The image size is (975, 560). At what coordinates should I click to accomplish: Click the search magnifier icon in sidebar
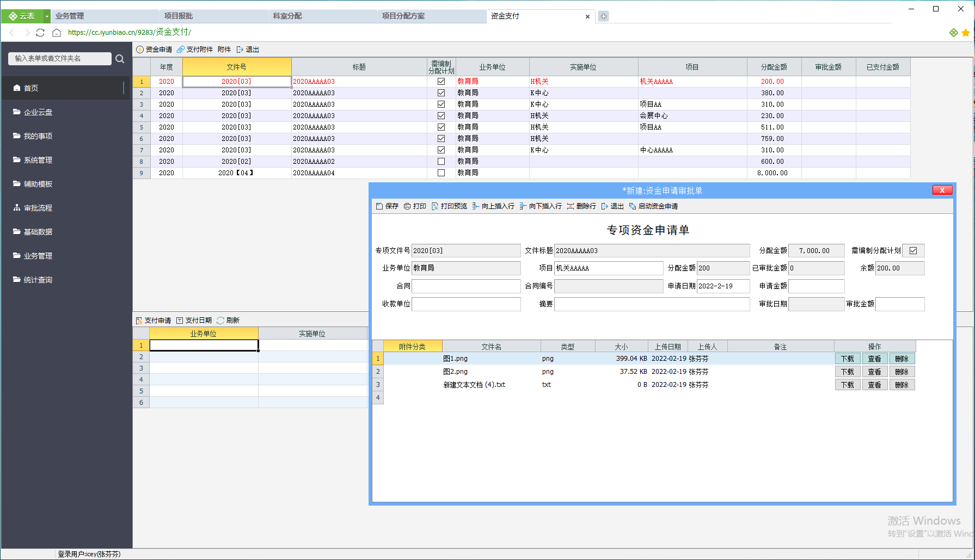click(120, 59)
